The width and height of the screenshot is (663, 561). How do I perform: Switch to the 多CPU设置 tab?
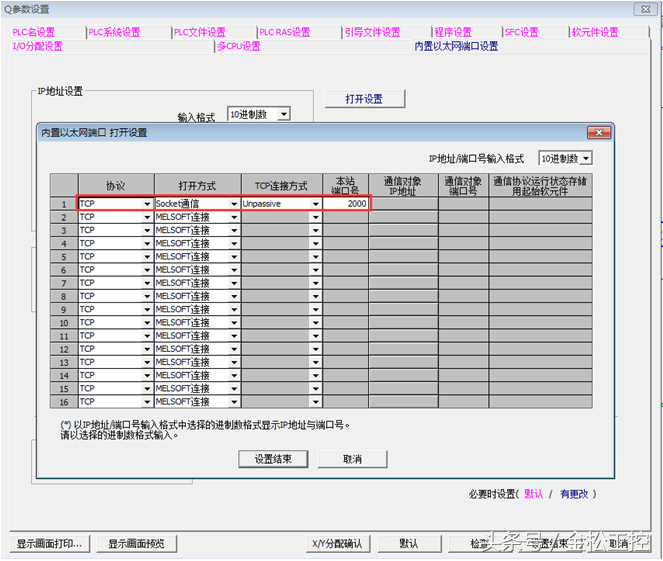[x=238, y=46]
